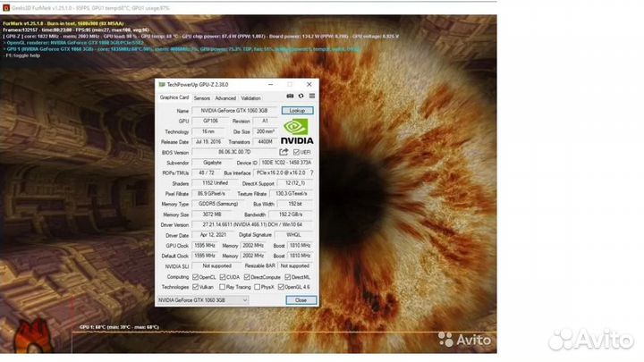Click the Default Clock Boost value 1810 MHz
Viewport: 644px width, 362px height.
click(x=300, y=256)
